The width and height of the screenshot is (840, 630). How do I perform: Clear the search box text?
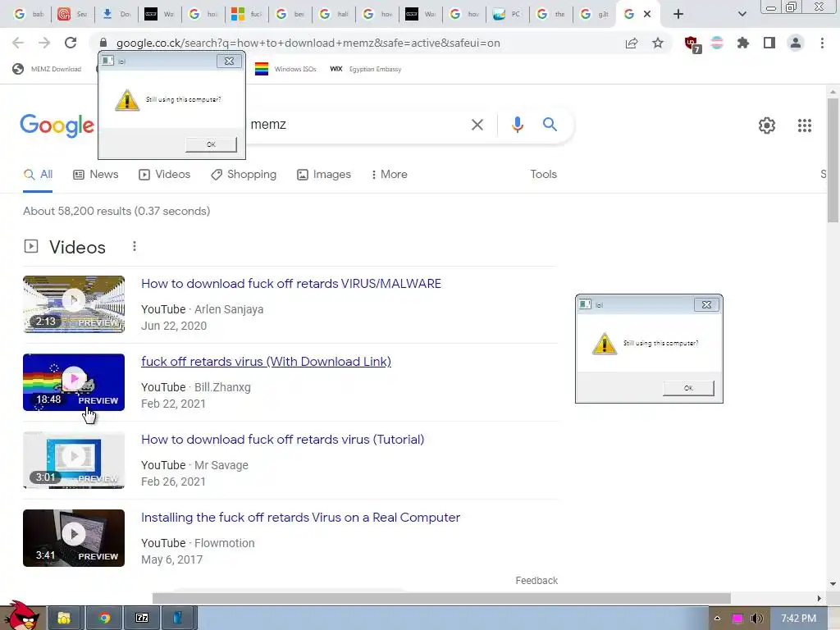pyautogui.click(x=477, y=125)
